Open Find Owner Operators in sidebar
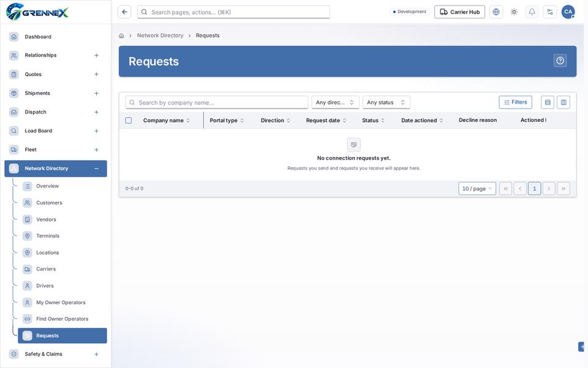This screenshot has width=588, height=368. (62, 319)
